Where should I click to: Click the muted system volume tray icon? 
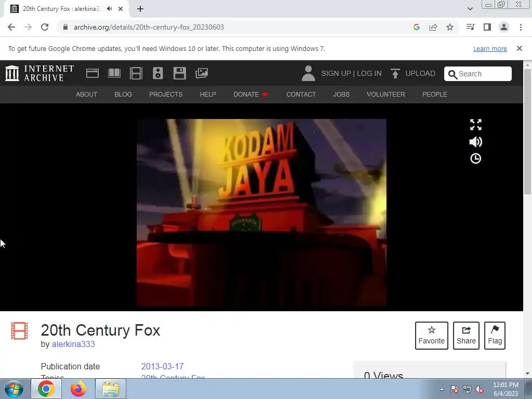click(x=480, y=389)
